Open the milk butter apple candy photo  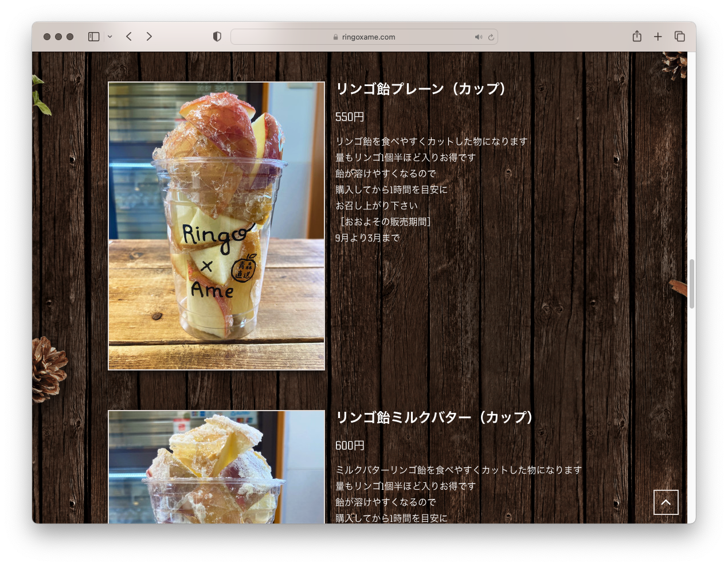coord(217,467)
